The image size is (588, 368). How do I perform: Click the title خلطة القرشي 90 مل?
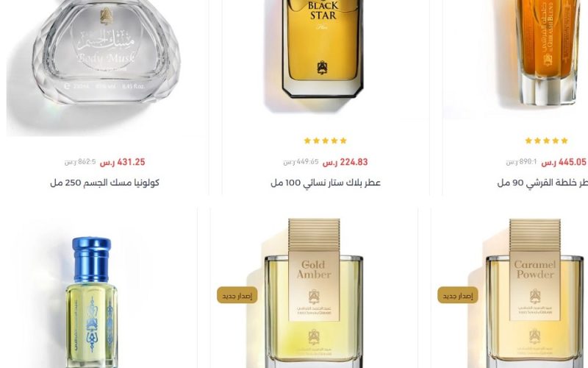542,183
